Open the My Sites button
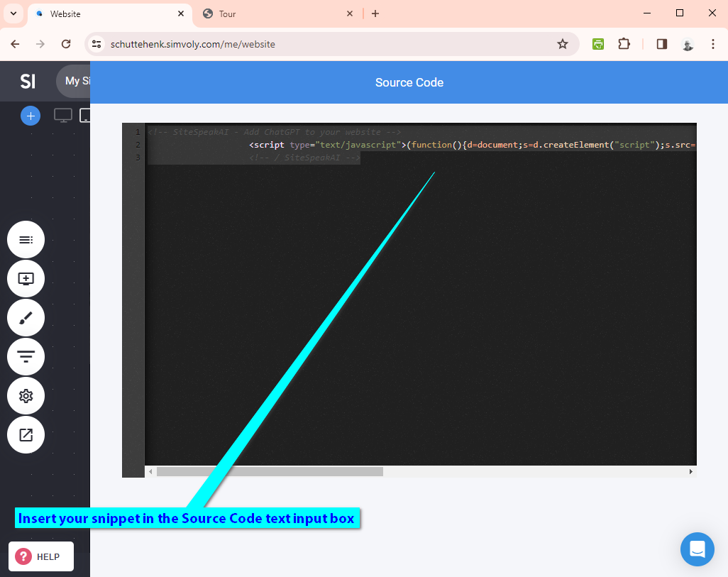The width and height of the screenshot is (728, 577). point(73,82)
